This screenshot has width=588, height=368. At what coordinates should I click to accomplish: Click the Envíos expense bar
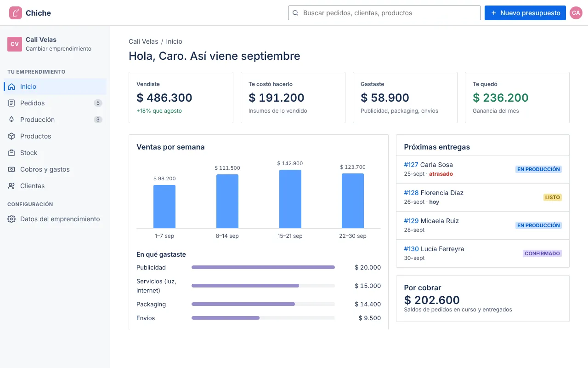coord(263,318)
